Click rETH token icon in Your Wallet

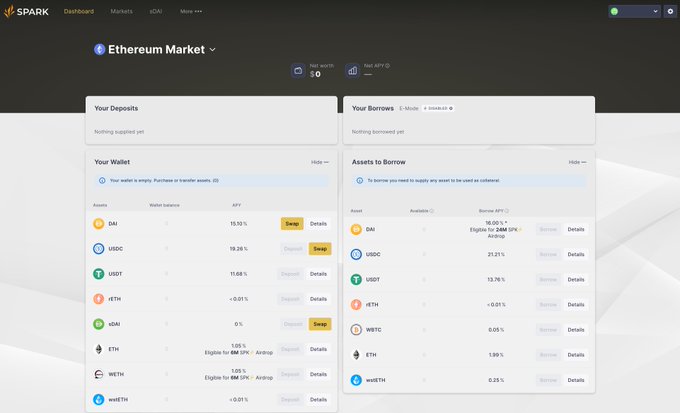(98, 299)
